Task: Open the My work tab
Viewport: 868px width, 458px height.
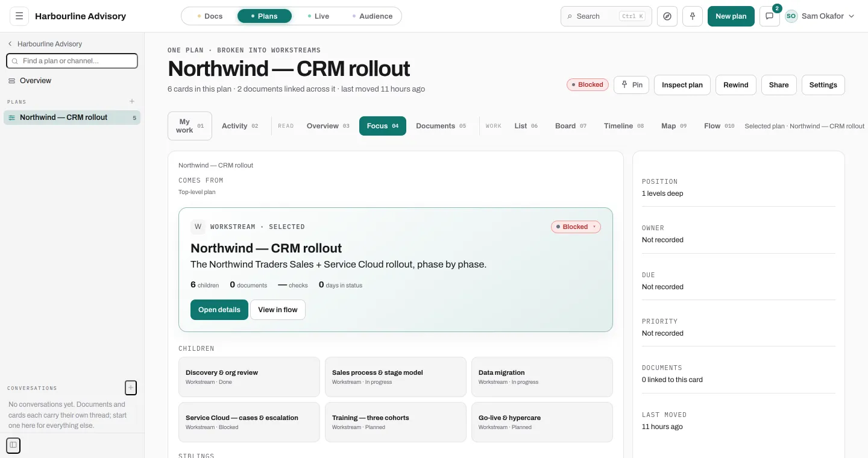Action: tap(190, 126)
